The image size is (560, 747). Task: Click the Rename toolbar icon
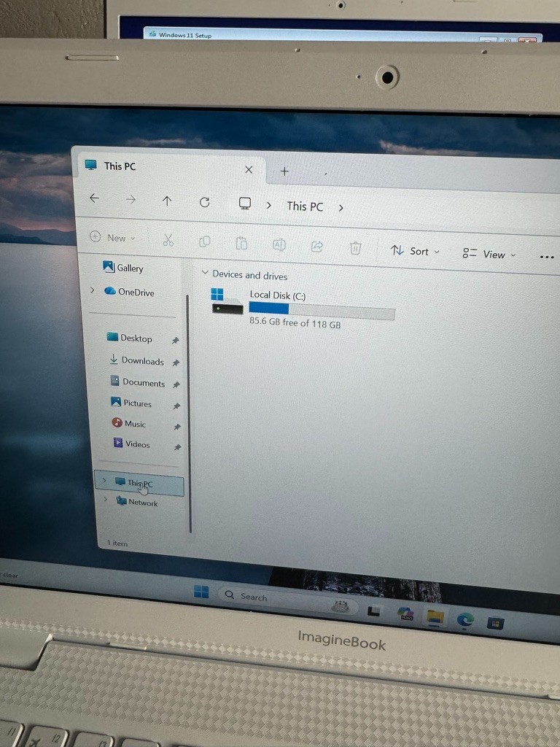[279, 245]
